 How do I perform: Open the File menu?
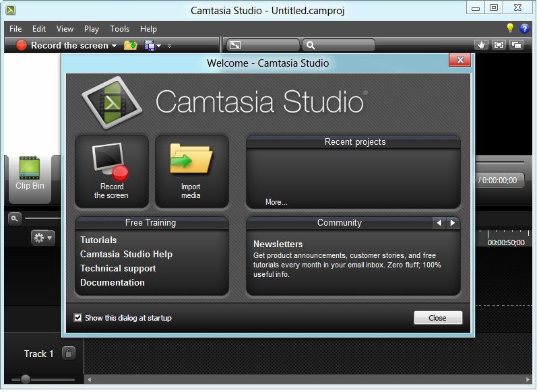coord(15,29)
